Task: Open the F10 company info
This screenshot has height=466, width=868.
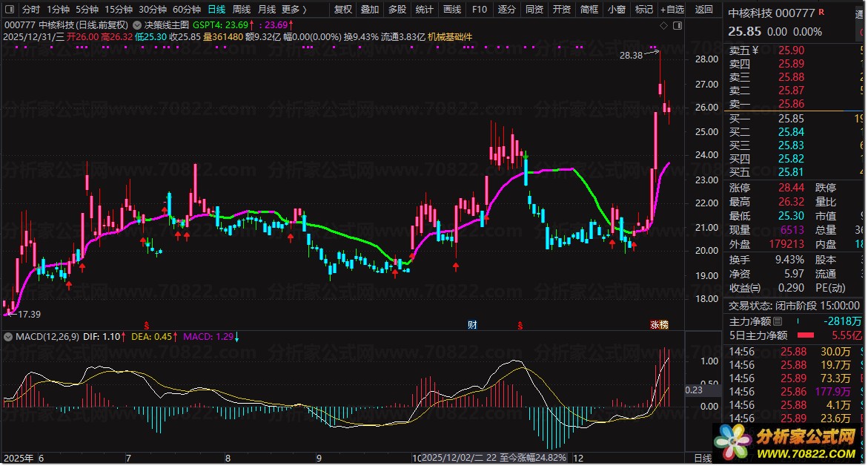Action: 480,10
